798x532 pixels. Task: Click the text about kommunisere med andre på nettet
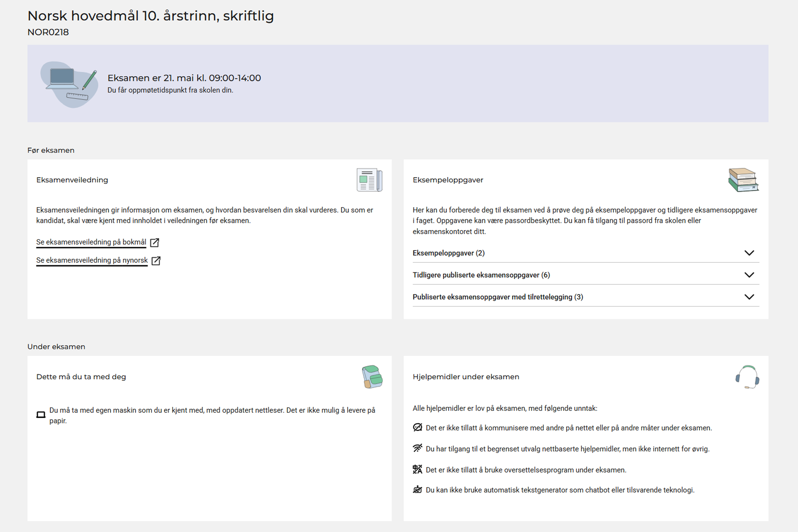569,428
